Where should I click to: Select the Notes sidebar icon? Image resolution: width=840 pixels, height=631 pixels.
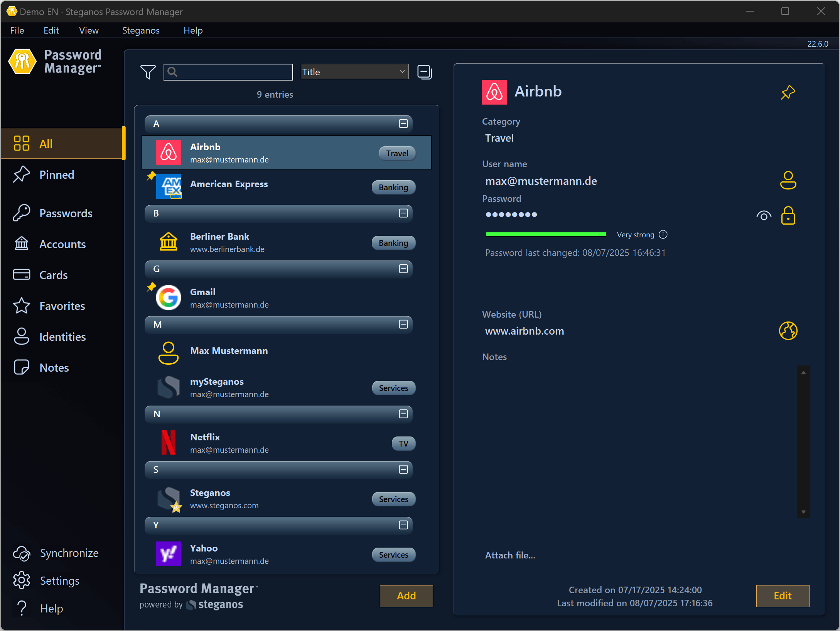click(22, 367)
